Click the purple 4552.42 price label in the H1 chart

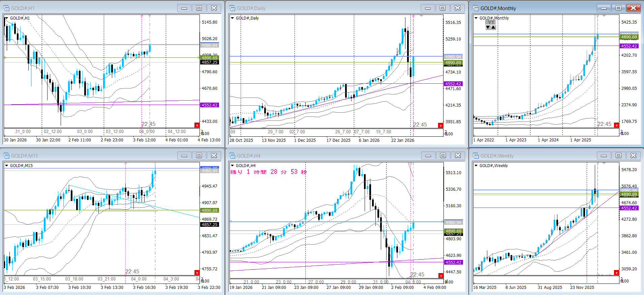209,105
